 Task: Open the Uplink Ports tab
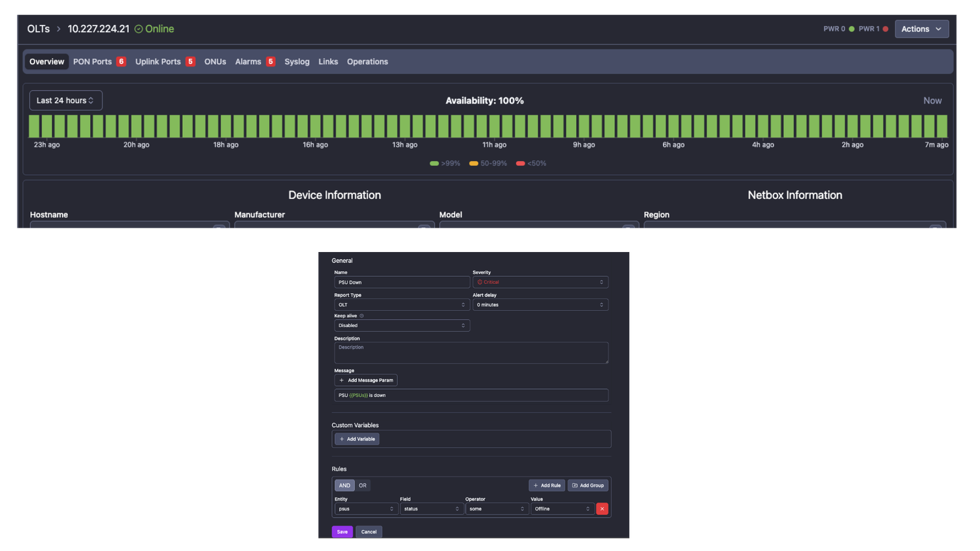[158, 61]
